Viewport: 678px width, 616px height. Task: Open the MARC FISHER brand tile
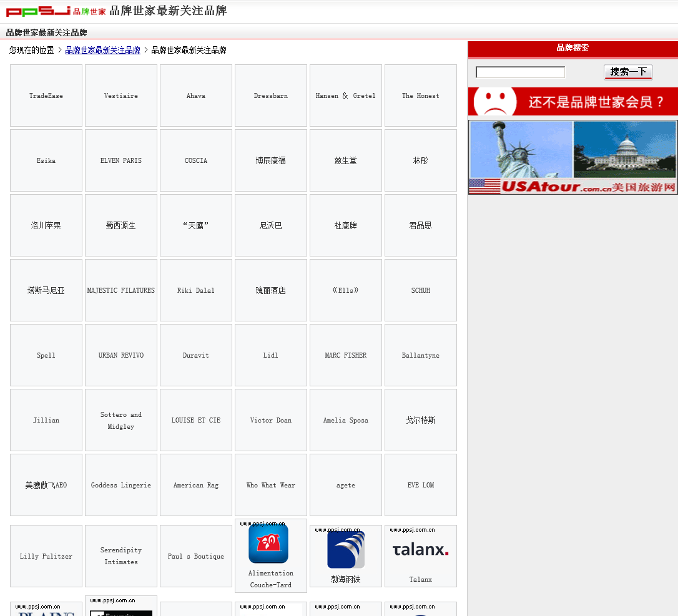[x=345, y=355]
